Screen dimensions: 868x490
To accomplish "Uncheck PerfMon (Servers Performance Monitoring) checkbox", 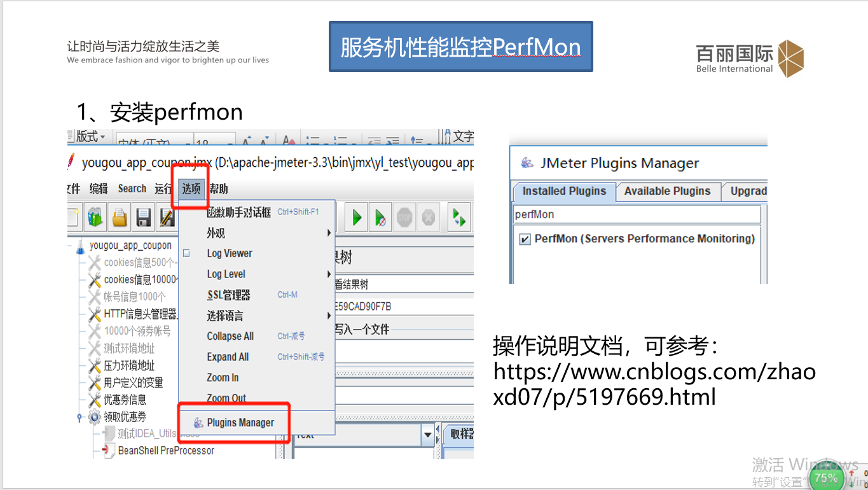I will (x=525, y=239).
